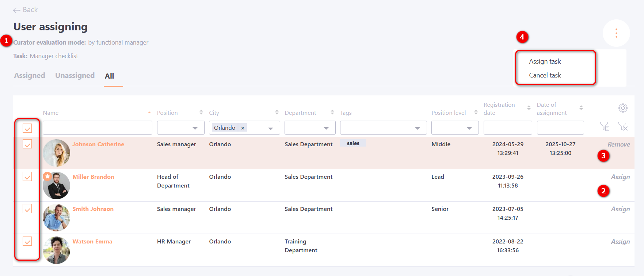Open table column settings gear
The image size is (644, 276).
(x=623, y=108)
